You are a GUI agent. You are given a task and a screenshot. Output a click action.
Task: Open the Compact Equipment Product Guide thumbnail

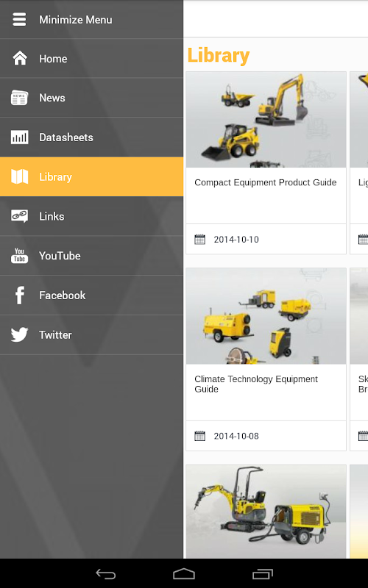pos(266,120)
